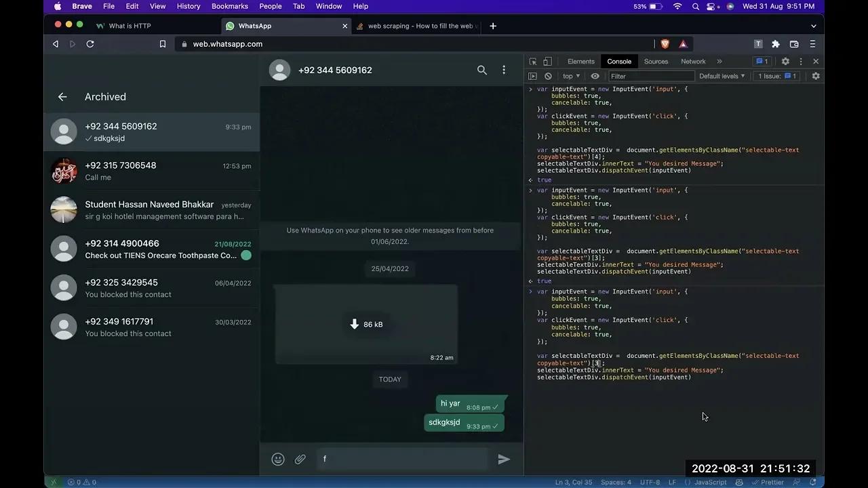The image size is (868, 488).
Task: Open the Default levels dropdown
Action: pos(722,76)
